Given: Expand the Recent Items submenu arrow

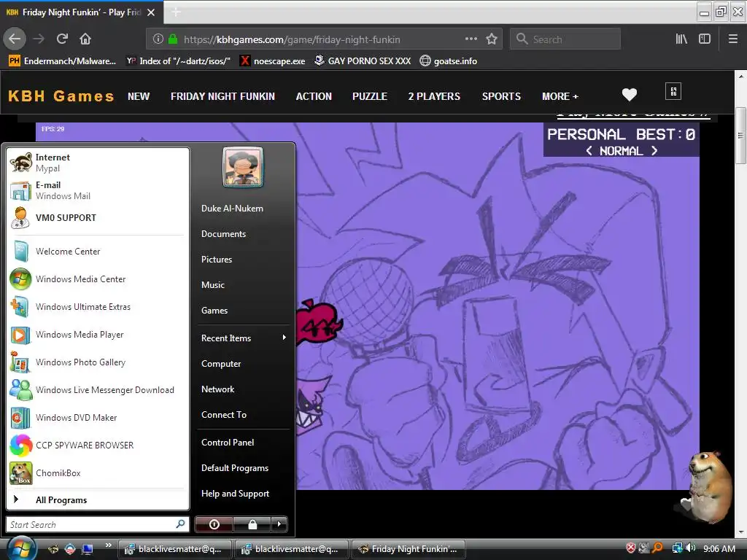Looking at the screenshot, I should tap(284, 338).
